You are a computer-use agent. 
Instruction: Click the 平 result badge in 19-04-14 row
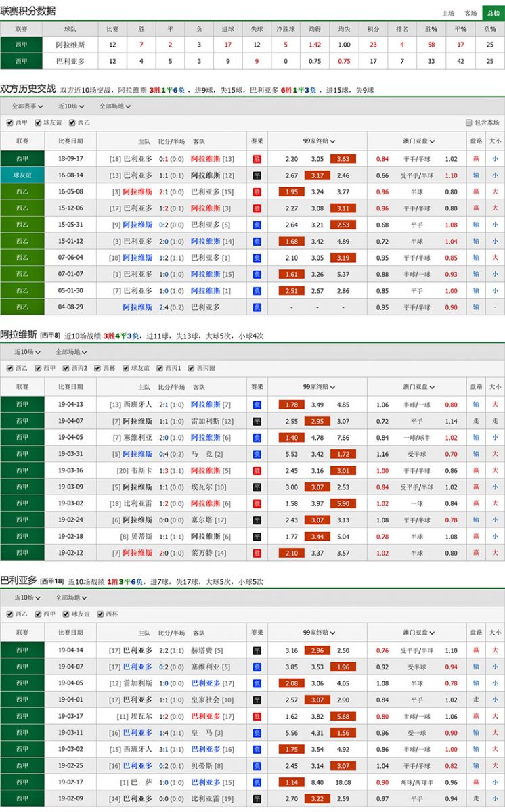pos(257,650)
